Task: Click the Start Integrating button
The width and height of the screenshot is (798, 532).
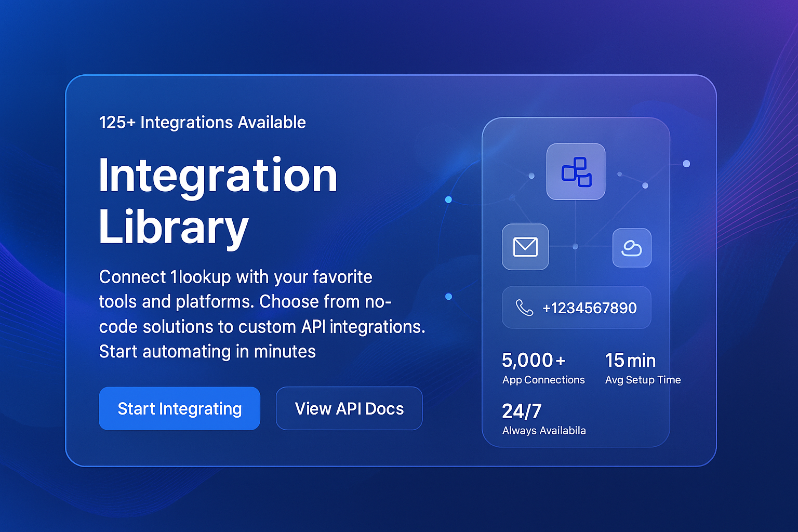Action: click(179, 408)
